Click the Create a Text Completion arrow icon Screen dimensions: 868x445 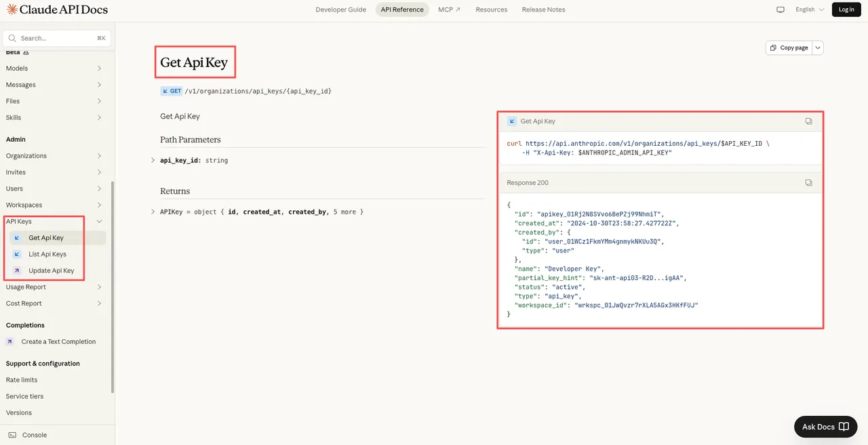coord(10,342)
